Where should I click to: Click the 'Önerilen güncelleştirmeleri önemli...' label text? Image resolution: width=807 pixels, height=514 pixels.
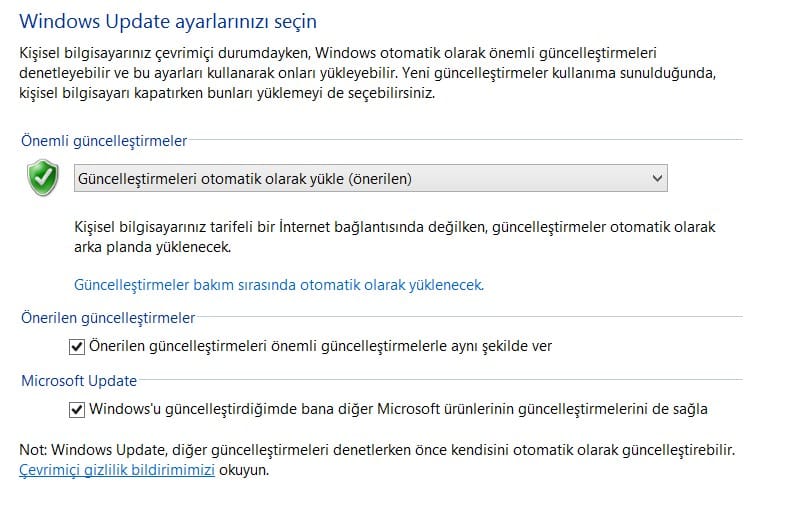click(320, 346)
